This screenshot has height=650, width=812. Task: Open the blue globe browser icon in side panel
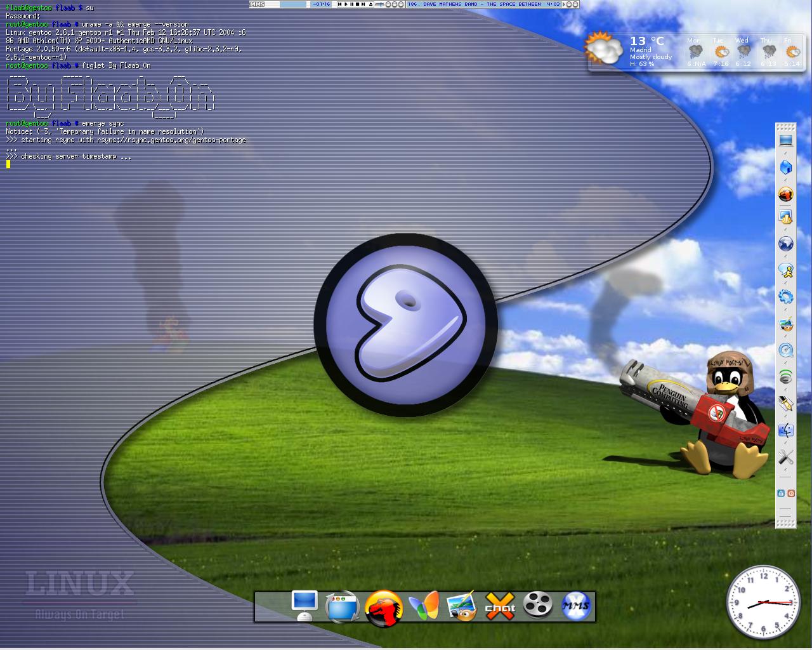tap(786, 244)
